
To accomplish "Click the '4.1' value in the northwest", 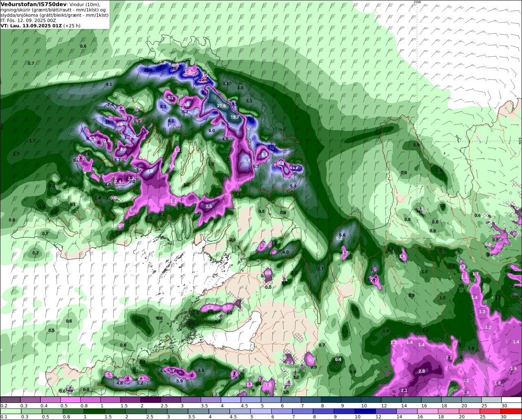I will tap(109, 84).
